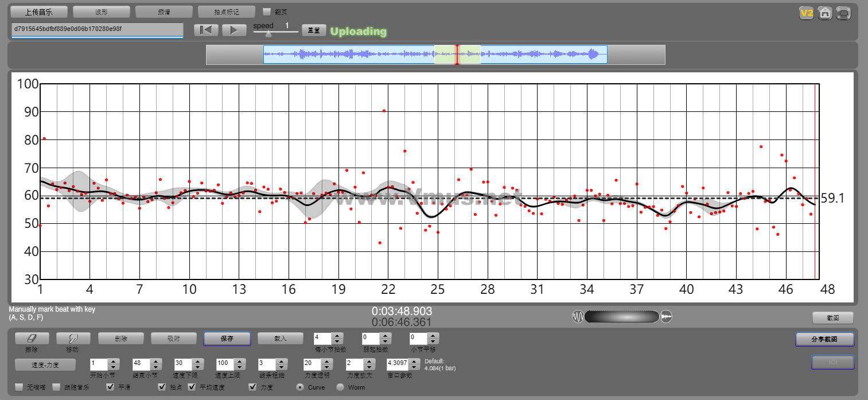Enable the 无啪嗒 checkbox
This screenshot has height=400, width=868.
tap(19, 387)
